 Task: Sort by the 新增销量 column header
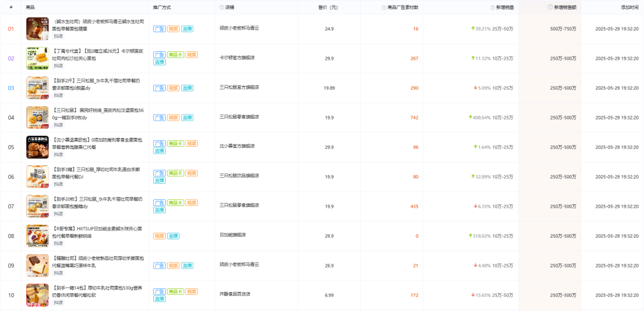point(505,7)
